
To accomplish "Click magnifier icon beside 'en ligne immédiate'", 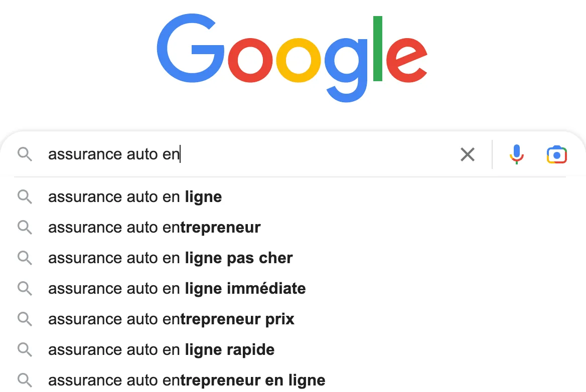I will (25, 289).
